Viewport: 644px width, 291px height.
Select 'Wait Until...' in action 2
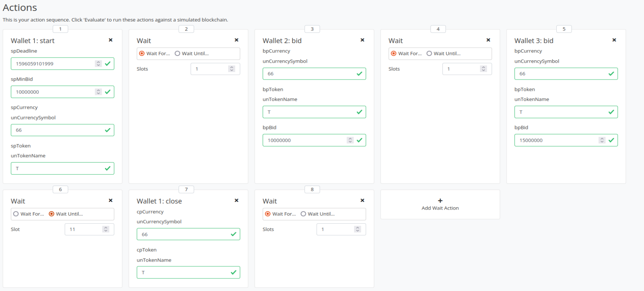click(178, 54)
